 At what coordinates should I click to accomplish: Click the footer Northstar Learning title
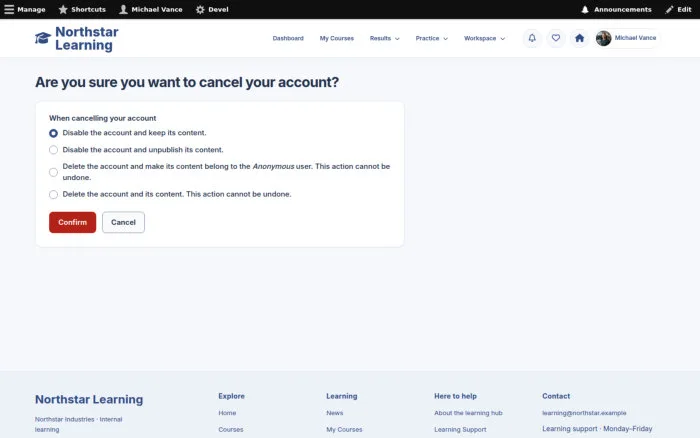click(x=89, y=399)
